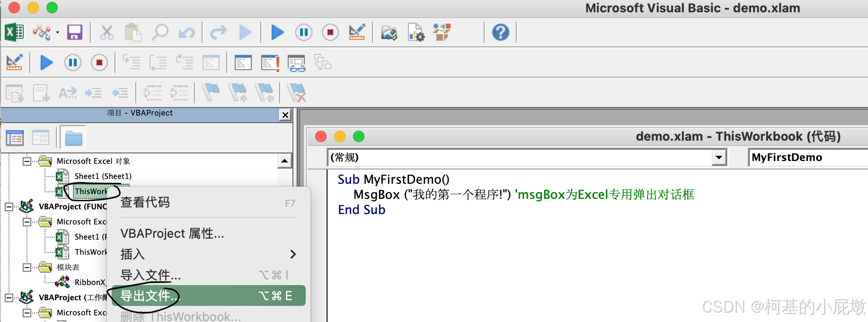Collapse the 模块表 folder node
This screenshot has width=868, height=322.
pos(27,267)
